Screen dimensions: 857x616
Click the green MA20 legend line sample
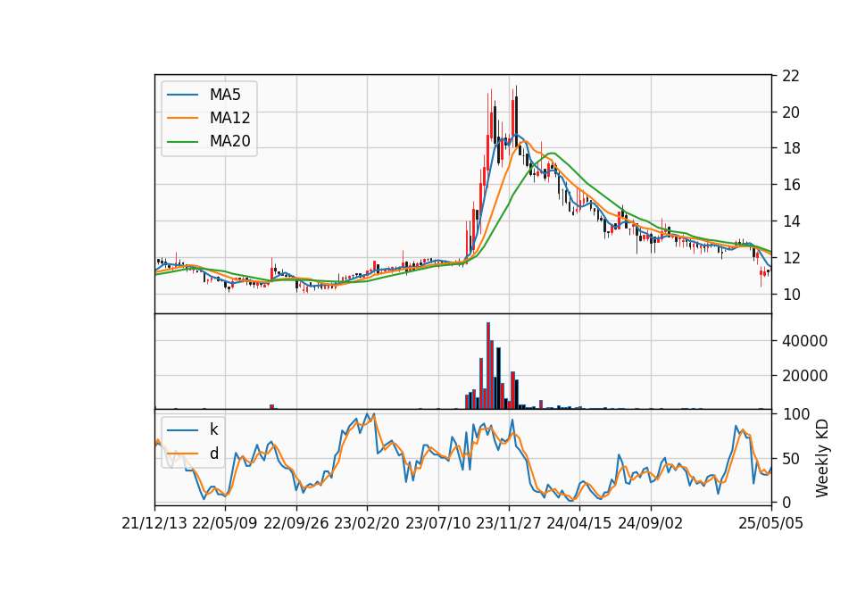coord(182,142)
